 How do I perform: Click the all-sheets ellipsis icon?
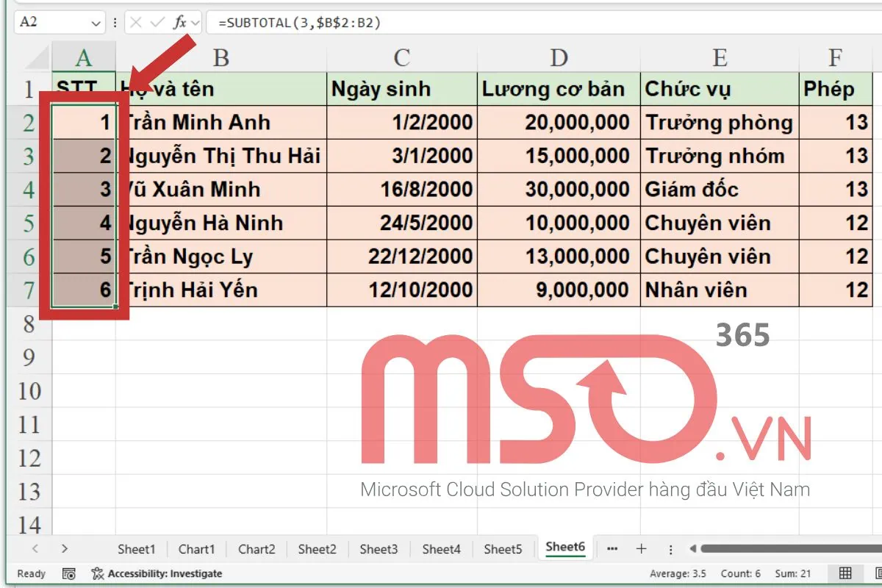click(x=612, y=548)
